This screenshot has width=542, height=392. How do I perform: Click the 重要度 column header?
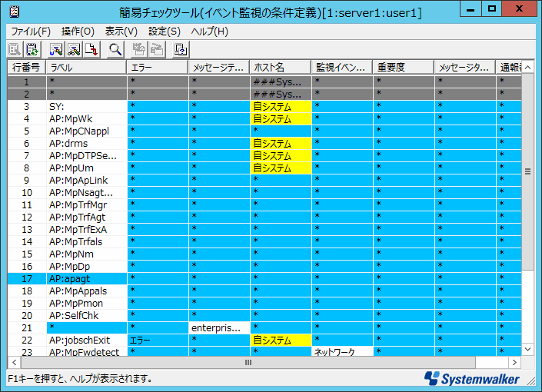coord(402,68)
